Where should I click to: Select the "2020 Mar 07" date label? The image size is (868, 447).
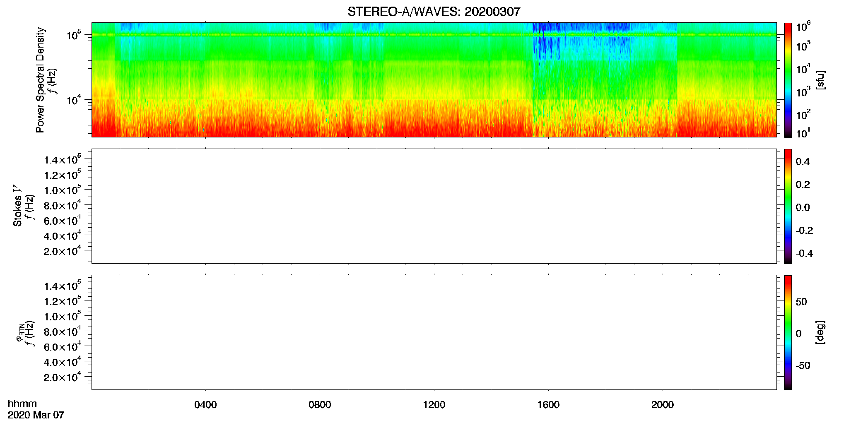click(x=36, y=415)
